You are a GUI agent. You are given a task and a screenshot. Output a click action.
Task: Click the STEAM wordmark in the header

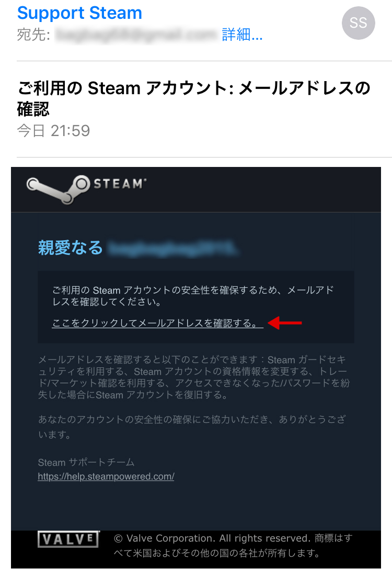pos(120,184)
